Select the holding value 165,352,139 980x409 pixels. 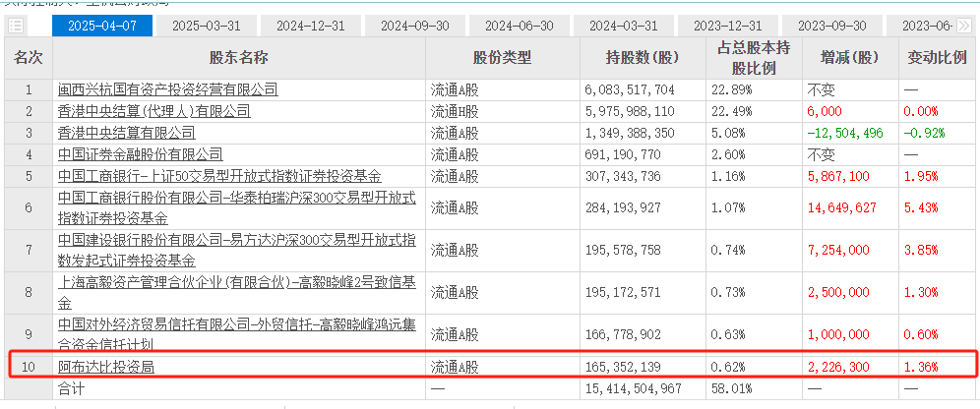(623, 367)
